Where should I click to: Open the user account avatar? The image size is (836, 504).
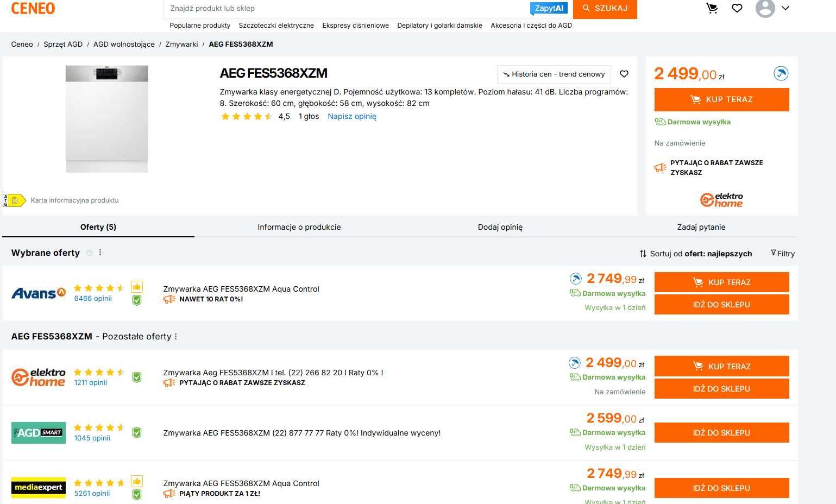[765, 8]
